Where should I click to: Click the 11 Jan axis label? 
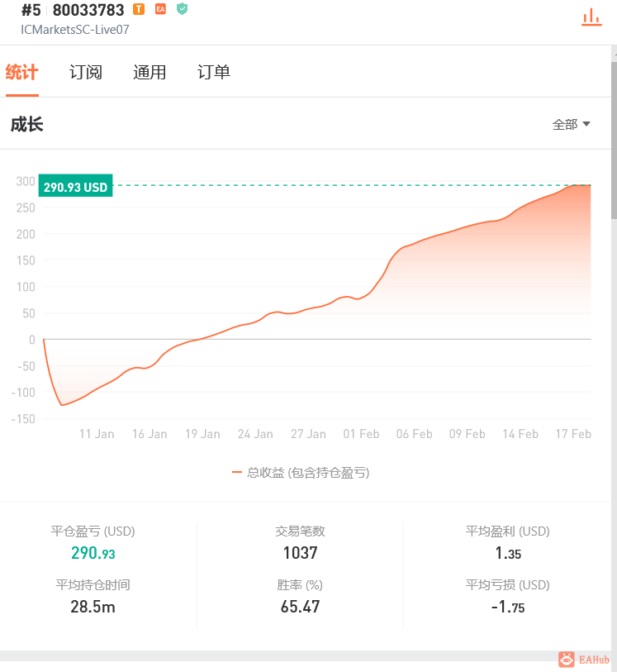[97, 434]
